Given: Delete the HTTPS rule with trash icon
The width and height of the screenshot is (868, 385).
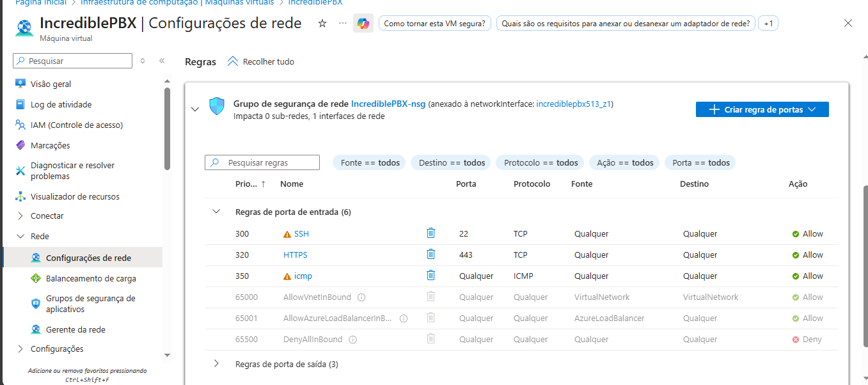Looking at the screenshot, I should (x=430, y=255).
